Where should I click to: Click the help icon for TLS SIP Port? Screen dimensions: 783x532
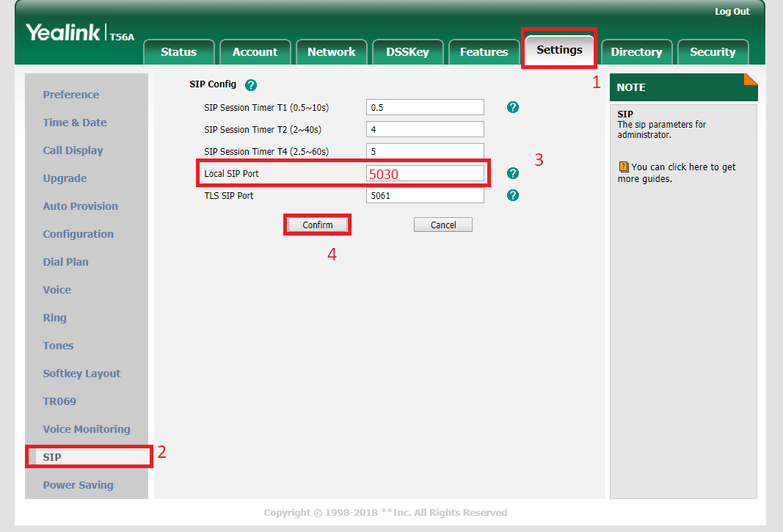512,195
